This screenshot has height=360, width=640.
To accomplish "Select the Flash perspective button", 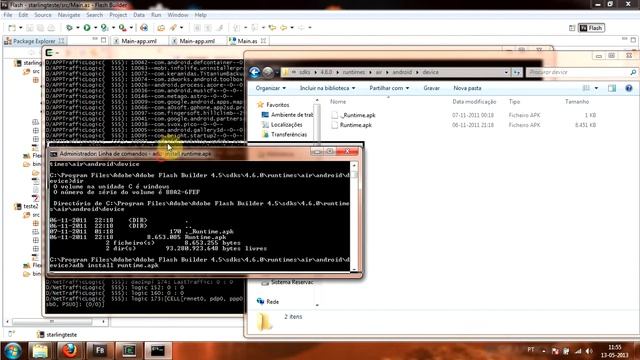I will (x=591, y=28).
